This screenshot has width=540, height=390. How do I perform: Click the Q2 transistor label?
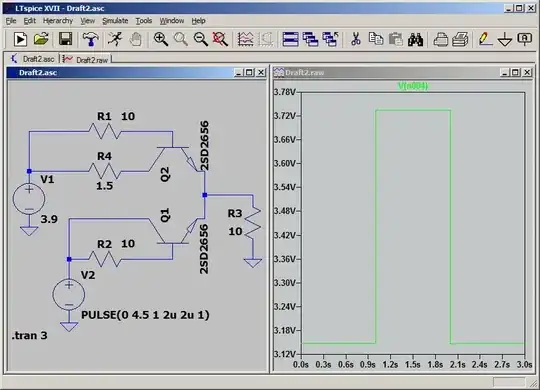[165, 174]
